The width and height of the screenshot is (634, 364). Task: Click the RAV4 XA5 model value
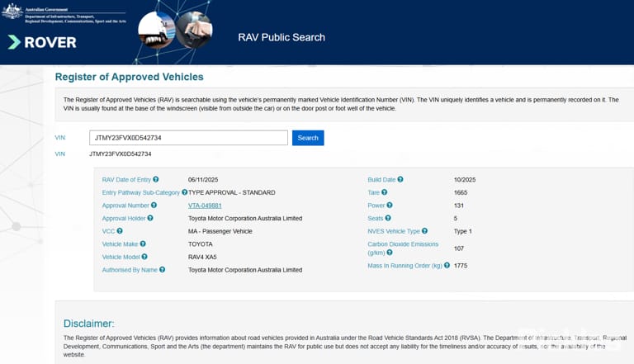click(x=202, y=258)
